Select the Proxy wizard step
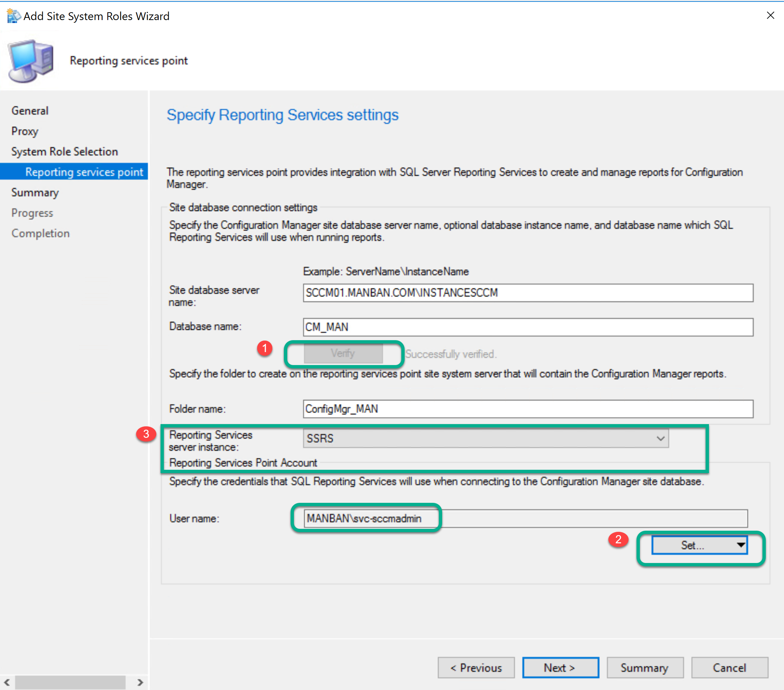 point(25,131)
